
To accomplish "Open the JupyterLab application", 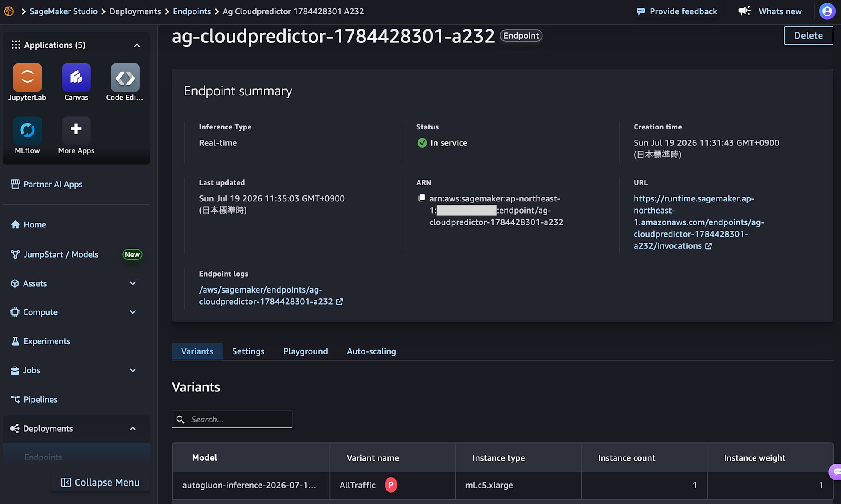I will (x=27, y=78).
